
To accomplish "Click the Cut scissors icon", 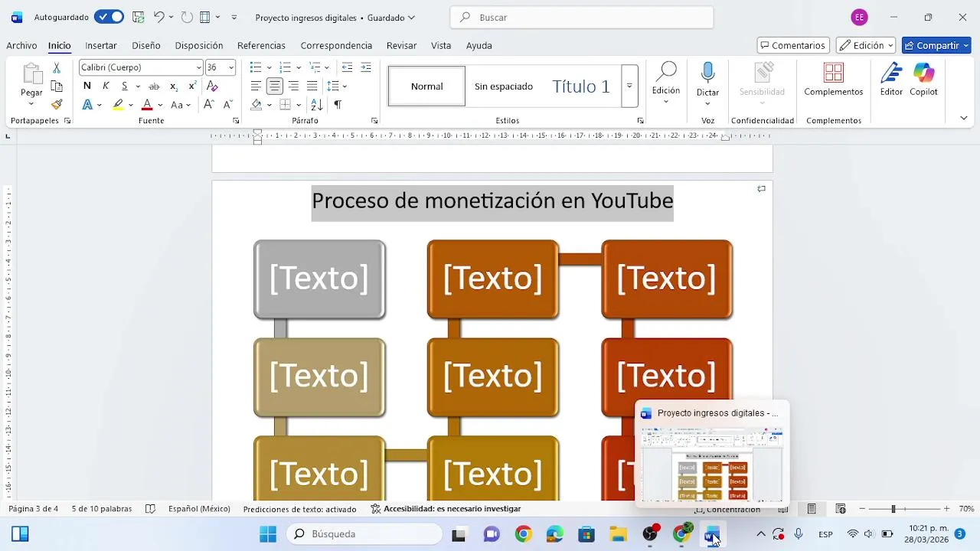I will tap(57, 68).
